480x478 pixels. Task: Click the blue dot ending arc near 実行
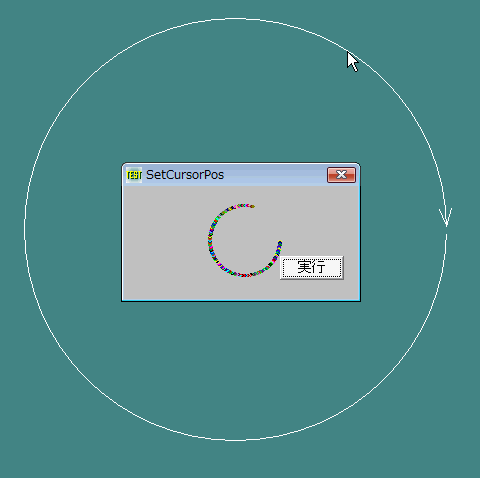click(x=280, y=243)
